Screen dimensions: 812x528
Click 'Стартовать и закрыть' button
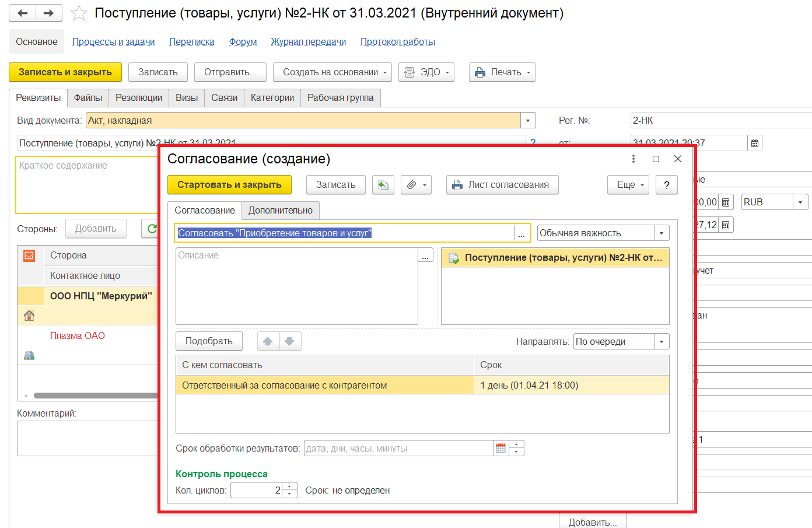[229, 185]
